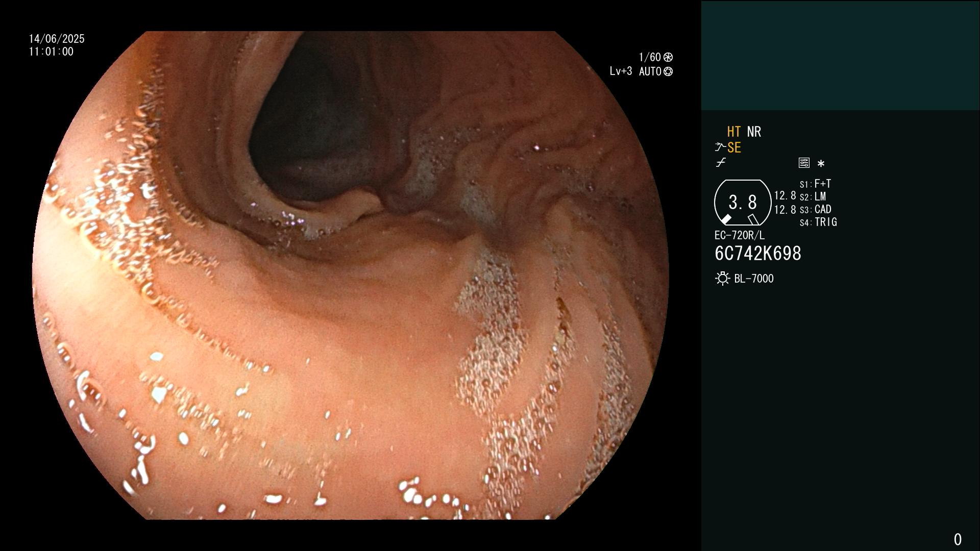Select the HT mode indicator
Image resolution: width=980 pixels, height=551 pixels.
pos(734,132)
